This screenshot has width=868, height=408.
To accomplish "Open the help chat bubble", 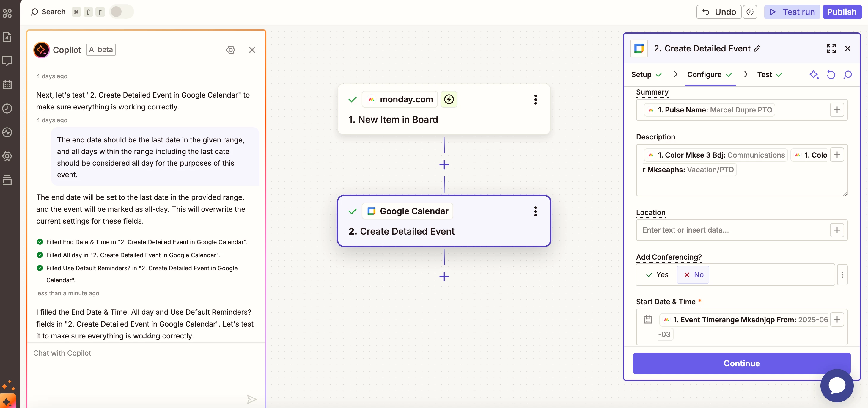I will [x=837, y=386].
